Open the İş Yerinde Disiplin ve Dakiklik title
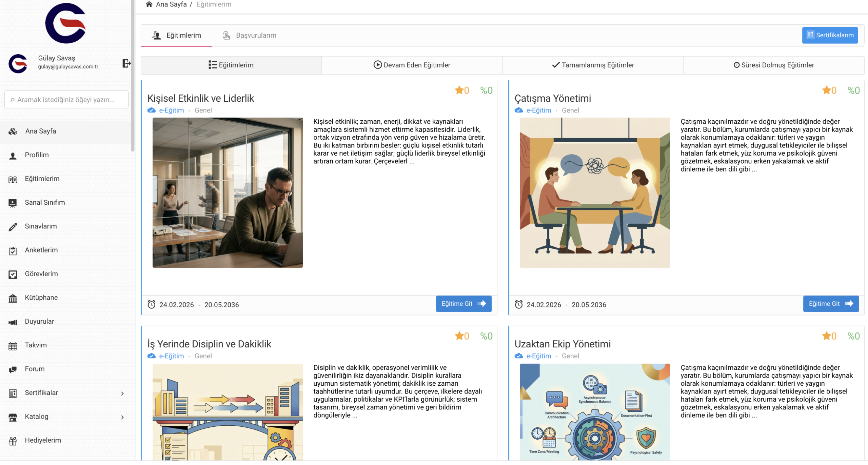The width and height of the screenshot is (868, 465). [x=209, y=344]
